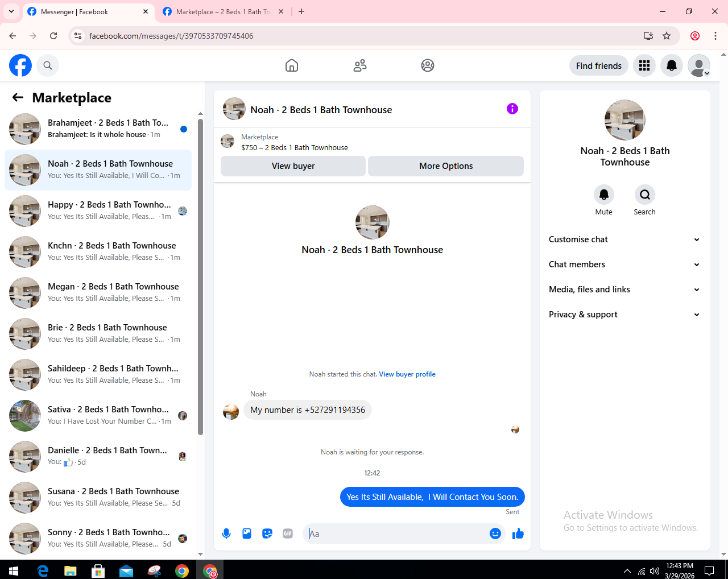Open the Brie townhouse conversation
This screenshot has width=728, height=579.
[98, 334]
